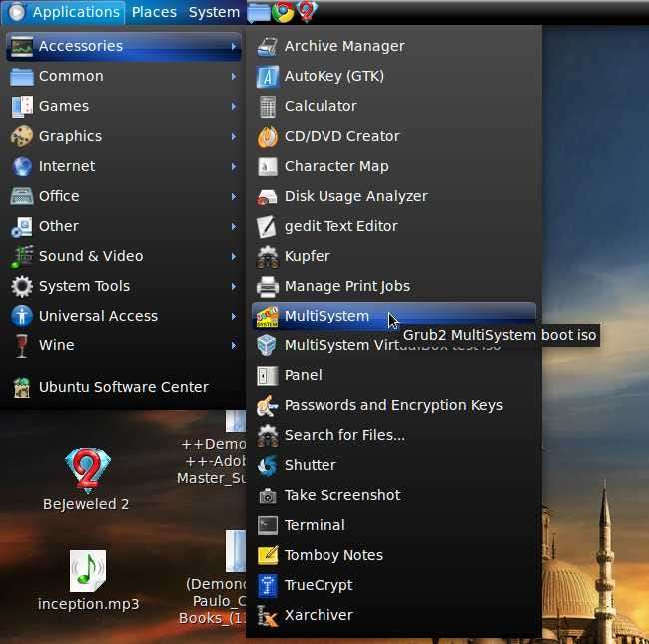The height and width of the screenshot is (644, 649).
Task: Click the AutoKey (GTK) icon
Action: click(x=267, y=76)
